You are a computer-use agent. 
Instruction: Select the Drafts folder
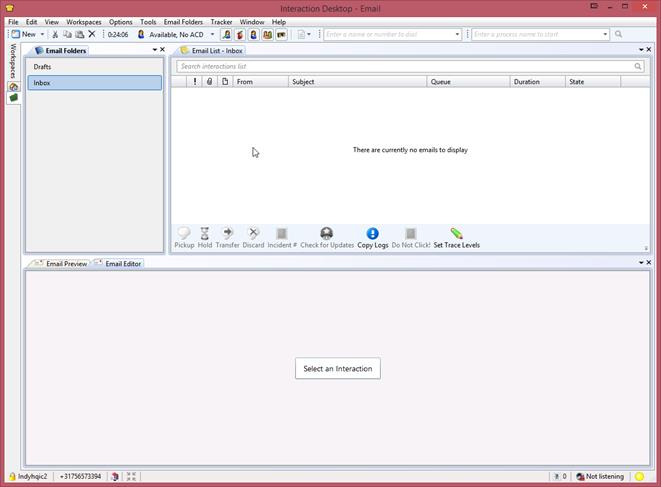coord(43,67)
